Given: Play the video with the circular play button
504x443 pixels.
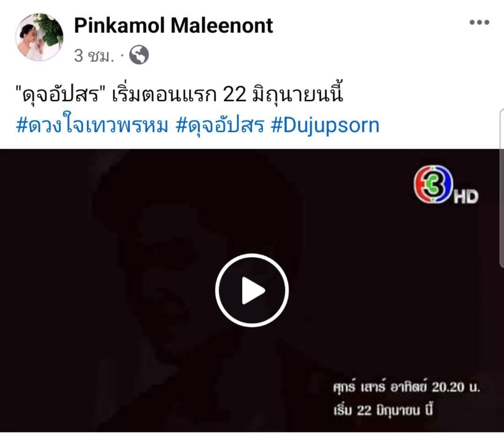Looking at the screenshot, I should coord(252,290).
